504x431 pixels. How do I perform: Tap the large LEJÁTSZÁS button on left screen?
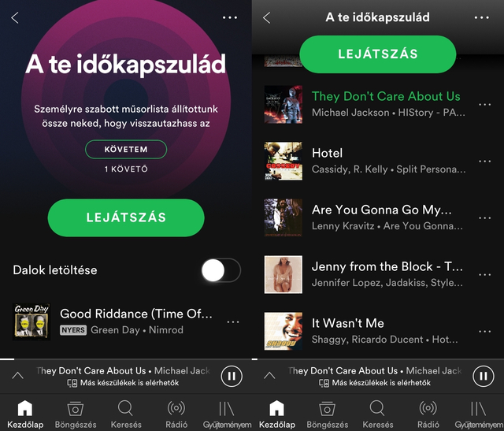[x=126, y=217]
